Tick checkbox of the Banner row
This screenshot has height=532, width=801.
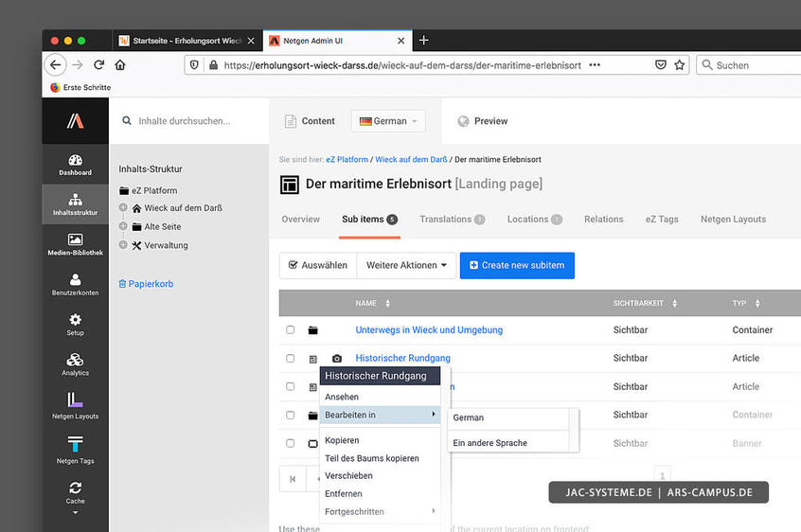[x=290, y=443]
